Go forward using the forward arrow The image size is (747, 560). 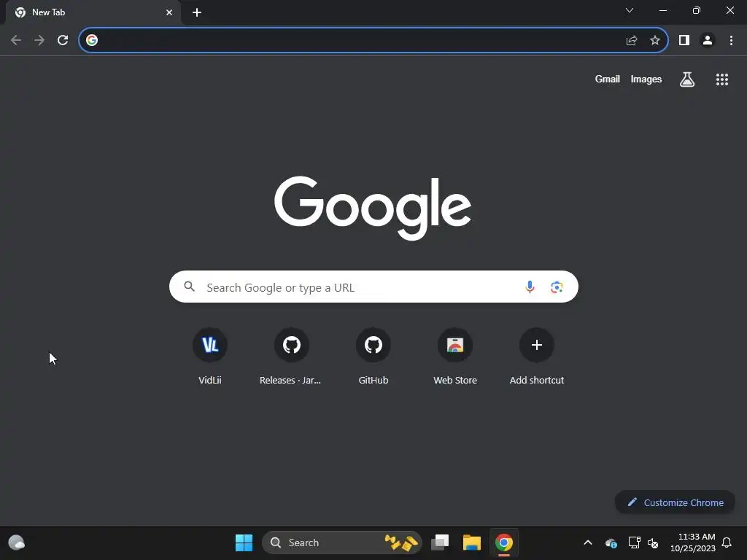(x=39, y=41)
